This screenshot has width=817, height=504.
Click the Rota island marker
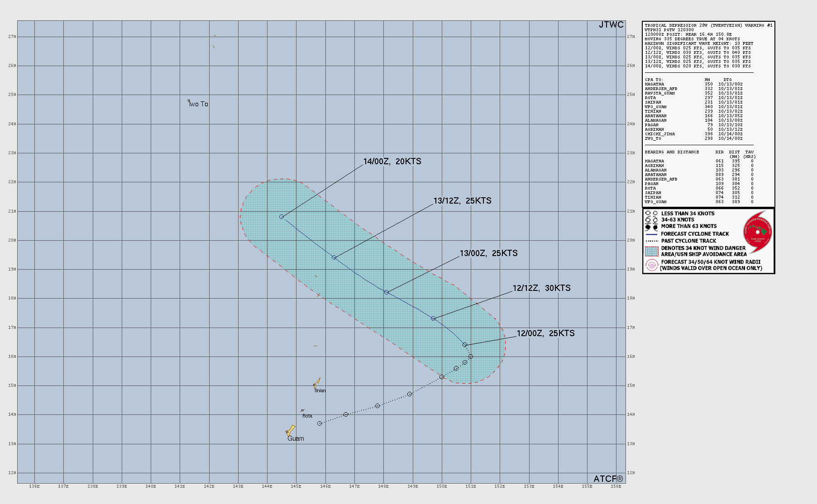coord(303,410)
